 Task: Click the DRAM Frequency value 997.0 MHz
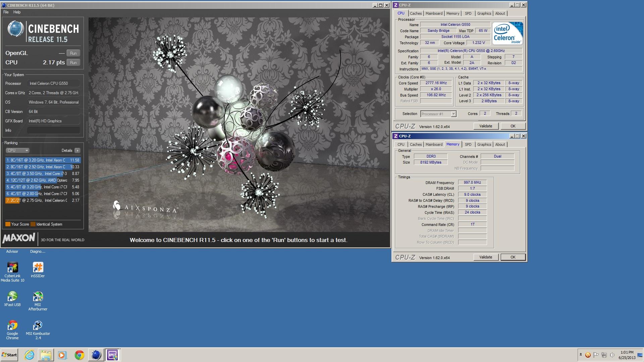click(472, 183)
